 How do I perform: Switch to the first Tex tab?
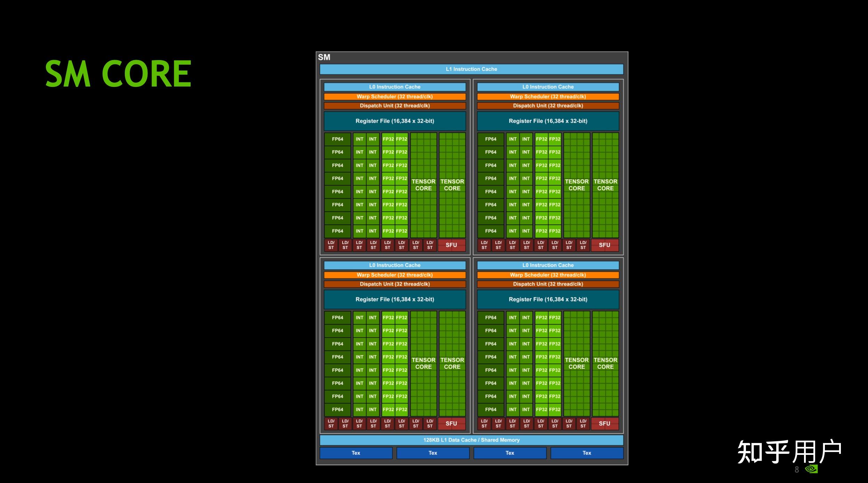(x=355, y=453)
